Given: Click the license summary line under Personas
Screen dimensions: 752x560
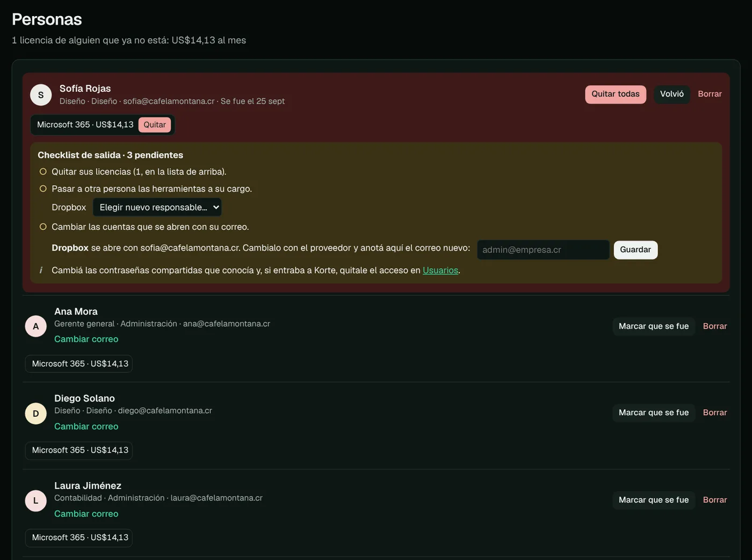Looking at the screenshot, I should point(129,40).
